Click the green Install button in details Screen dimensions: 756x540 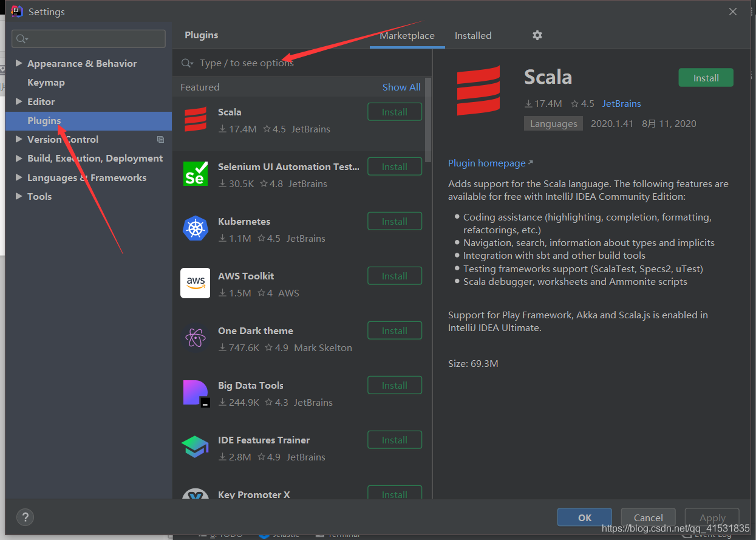(x=706, y=78)
